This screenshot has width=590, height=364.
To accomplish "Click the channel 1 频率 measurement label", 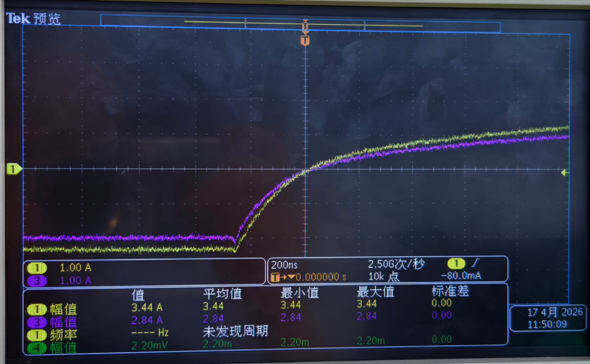I will pyautogui.click(x=64, y=334).
